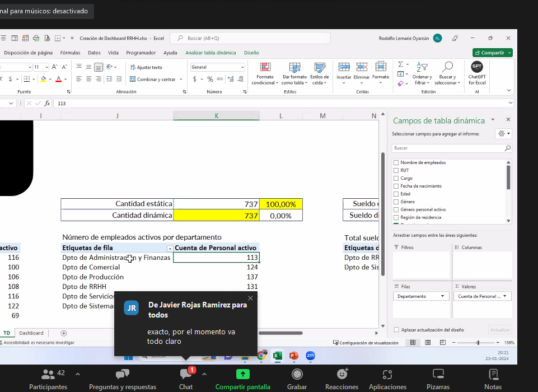
Task: Open Zoom Preguntas y respuestas
Action: click(x=122, y=379)
